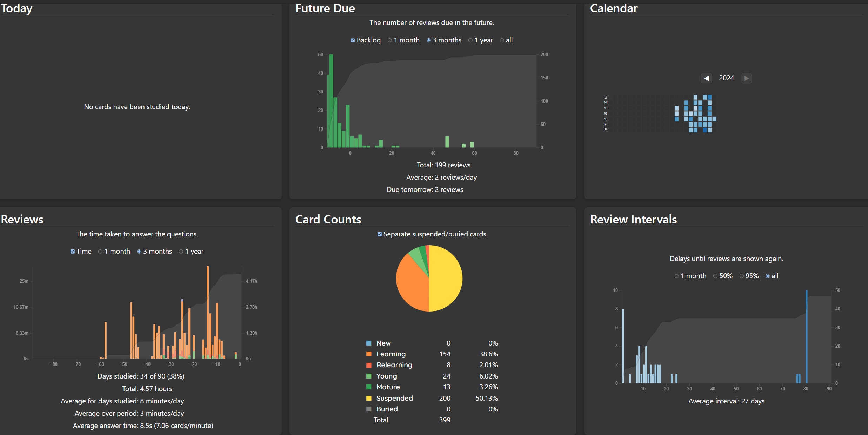The height and width of the screenshot is (435, 868).
Task: Toggle the Time checkbox in Reviews
Action: [x=72, y=252]
